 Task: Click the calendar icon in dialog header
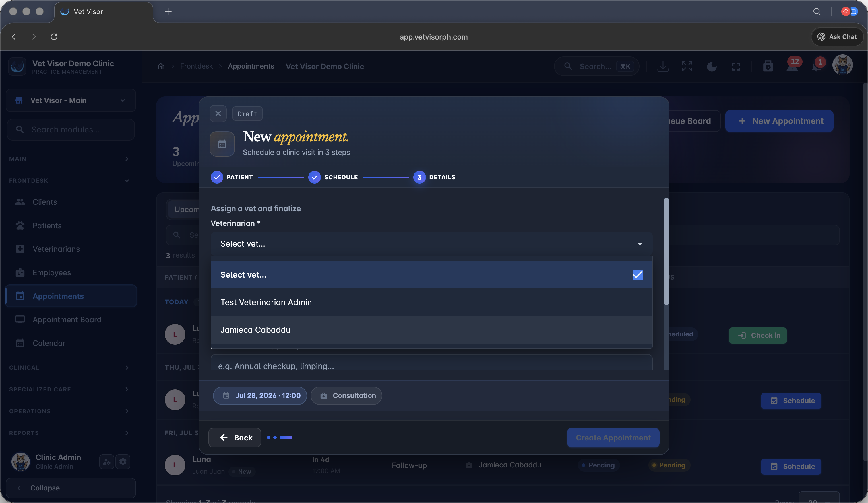pos(222,144)
